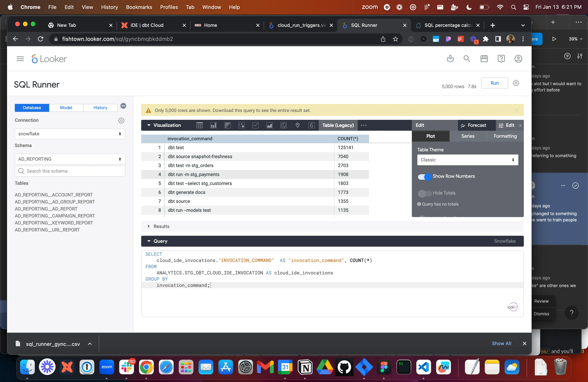Open AD_REPORTING__KEYWORD_REPORT table
This screenshot has height=382, width=588.
point(54,223)
